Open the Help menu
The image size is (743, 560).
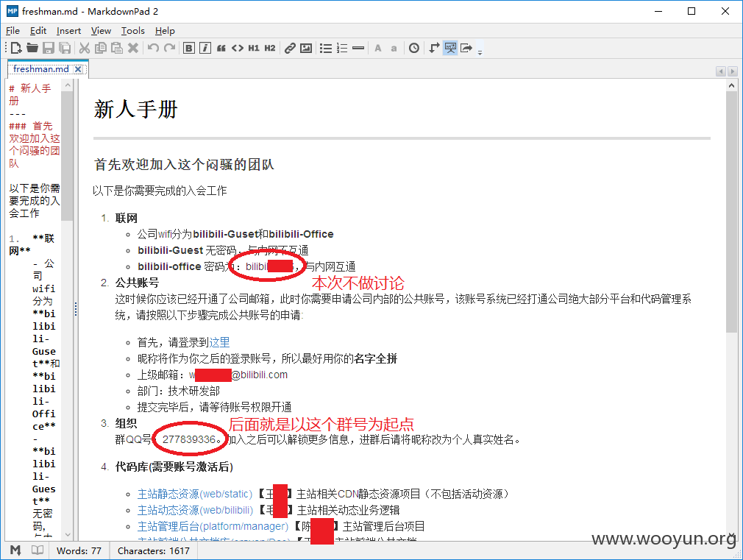pos(165,31)
